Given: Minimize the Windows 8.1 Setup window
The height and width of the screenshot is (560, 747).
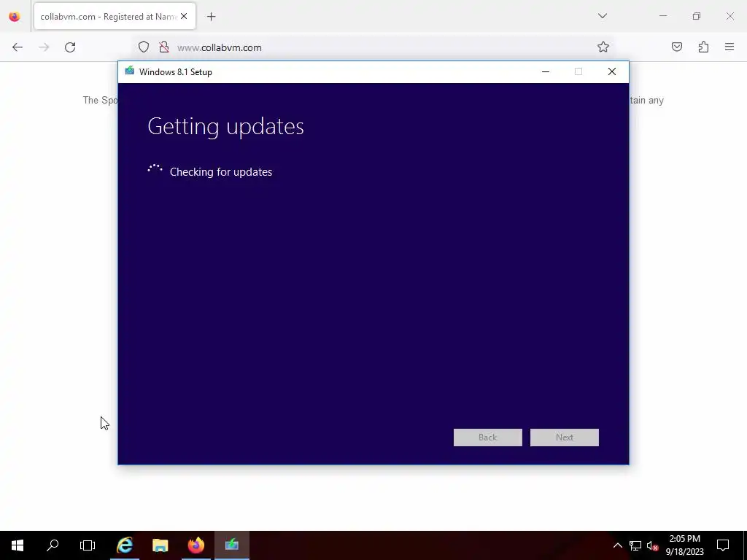Looking at the screenshot, I should coord(546,72).
